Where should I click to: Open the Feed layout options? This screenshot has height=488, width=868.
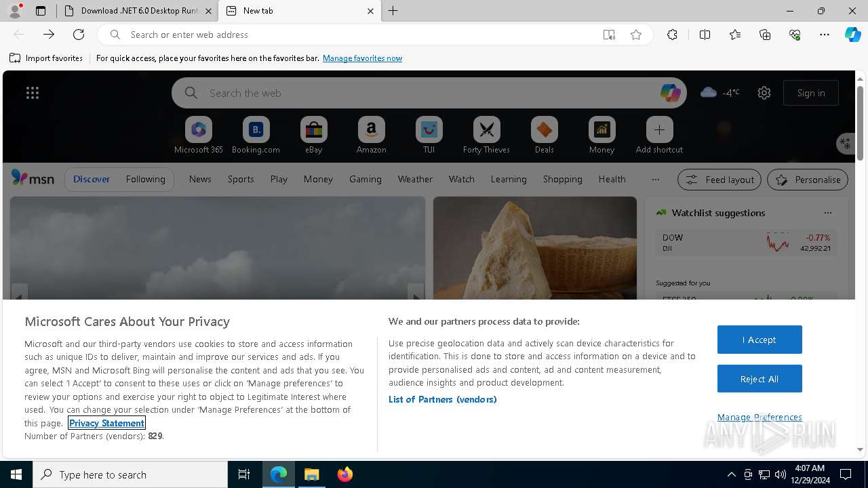[719, 180]
